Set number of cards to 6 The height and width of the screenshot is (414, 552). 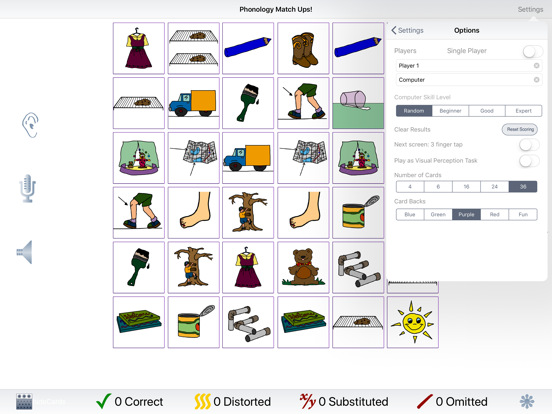coord(438,187)
